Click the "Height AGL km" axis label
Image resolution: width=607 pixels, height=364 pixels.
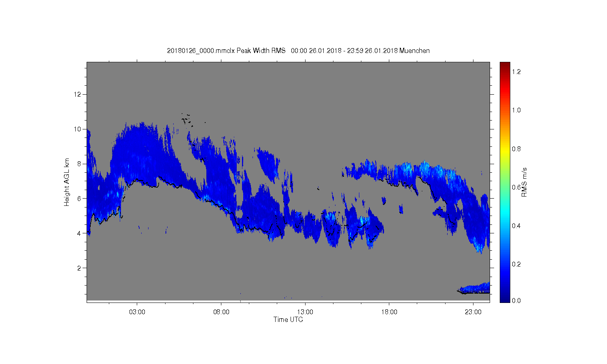point(67,182)
